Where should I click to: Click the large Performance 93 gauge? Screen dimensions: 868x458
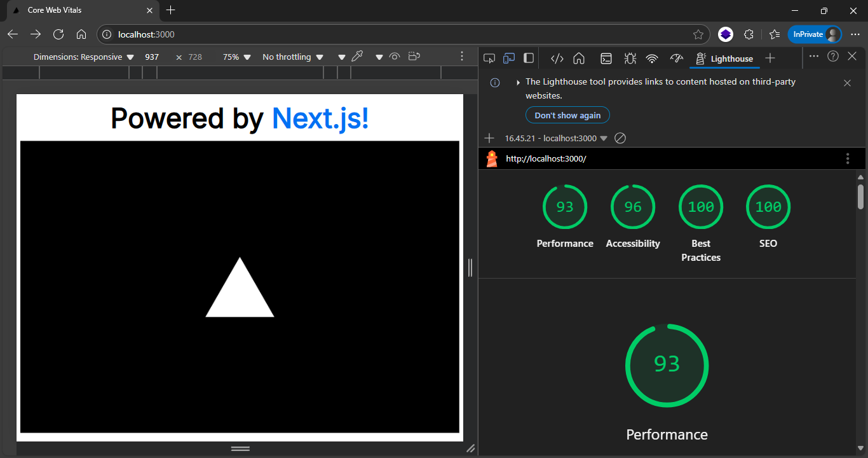667,365
